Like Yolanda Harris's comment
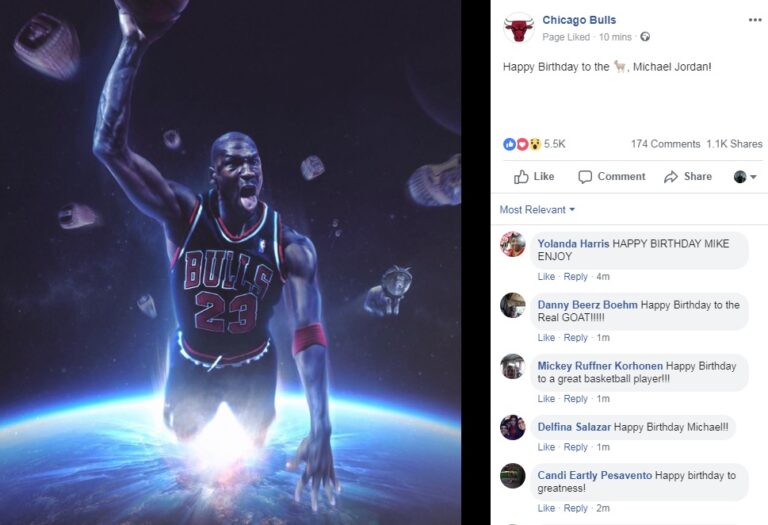Image resolution: width=768 pixels, height=525 pixels. pyautogui.click(x=546, y=277)
